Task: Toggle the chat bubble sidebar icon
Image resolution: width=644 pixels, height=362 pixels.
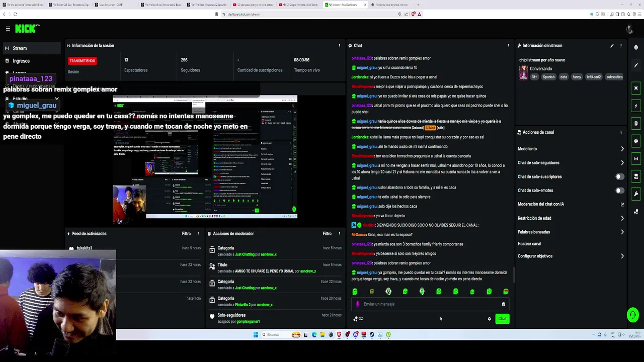Action: 636,141
